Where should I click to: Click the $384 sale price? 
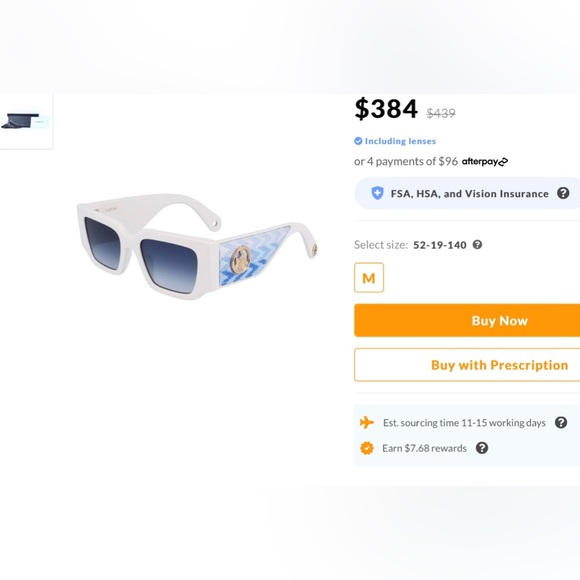(386, 108)
